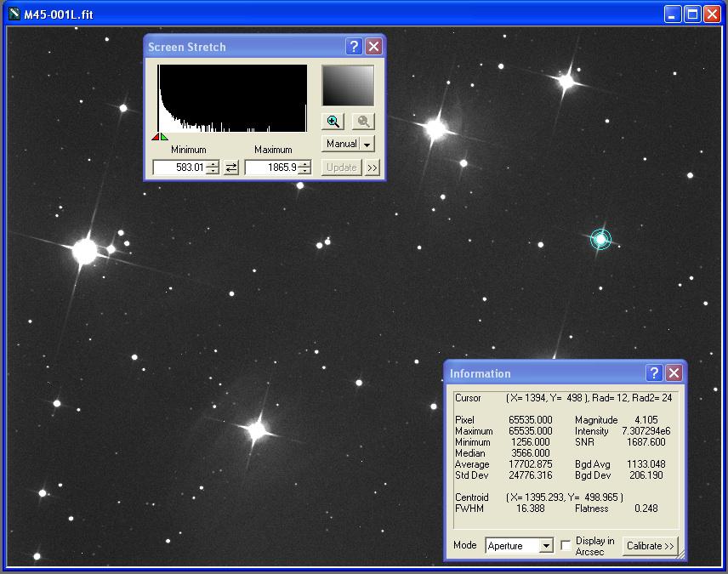Open the Manual stretch mode dropdown
Screen dimensions: 728x574
pyautogui.click(x=367, y=145)
